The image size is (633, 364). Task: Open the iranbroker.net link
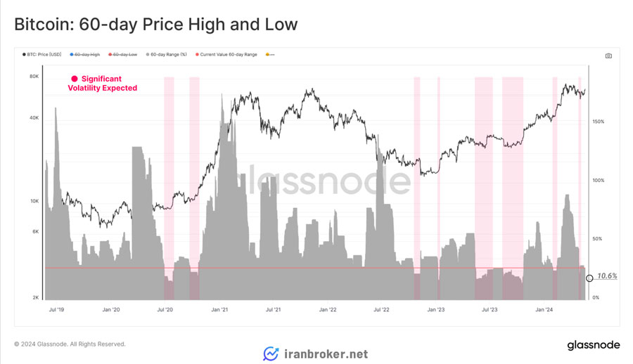tap(326, 354)
